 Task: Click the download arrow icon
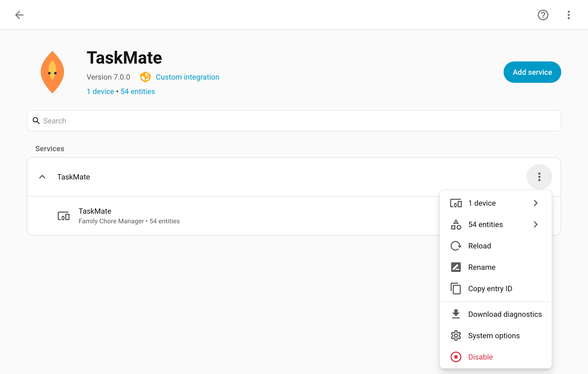pos(456,314)
